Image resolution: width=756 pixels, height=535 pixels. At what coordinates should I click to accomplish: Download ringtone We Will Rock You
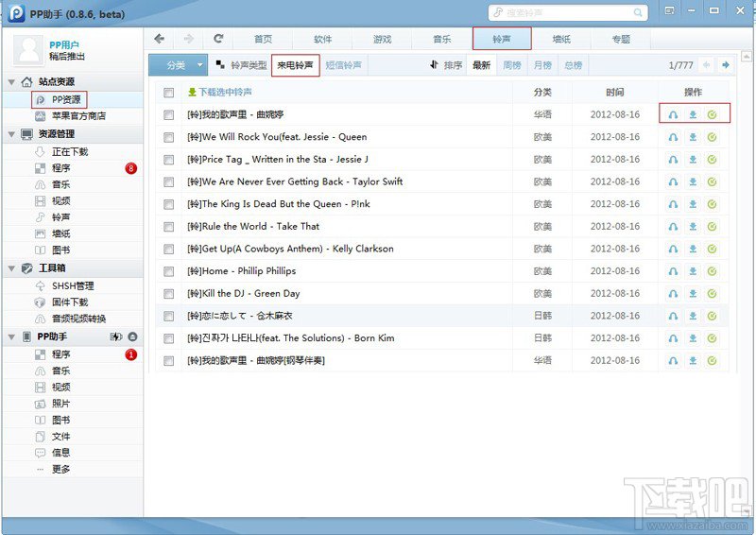[693, 137]
